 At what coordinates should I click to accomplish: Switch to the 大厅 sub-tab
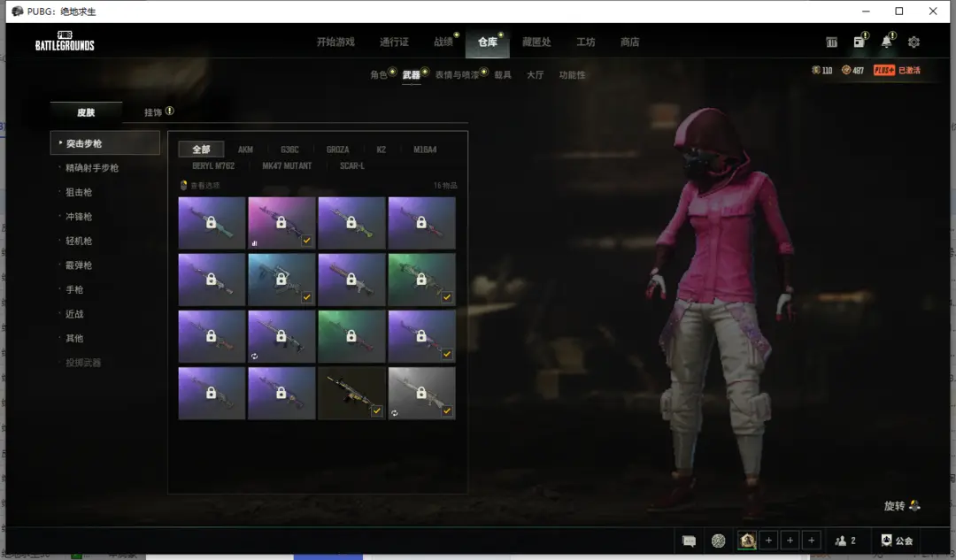(x=536, y=75)
